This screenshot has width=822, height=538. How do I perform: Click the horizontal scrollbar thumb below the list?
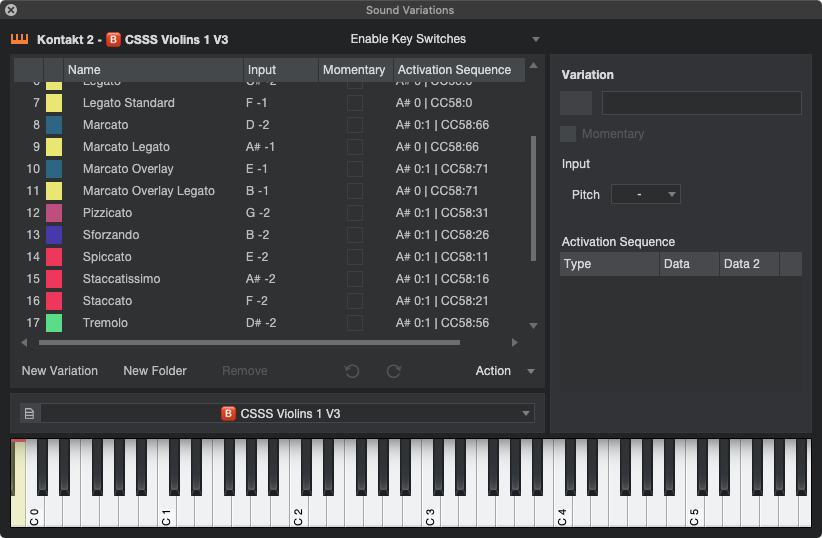[x=250, y=342]
